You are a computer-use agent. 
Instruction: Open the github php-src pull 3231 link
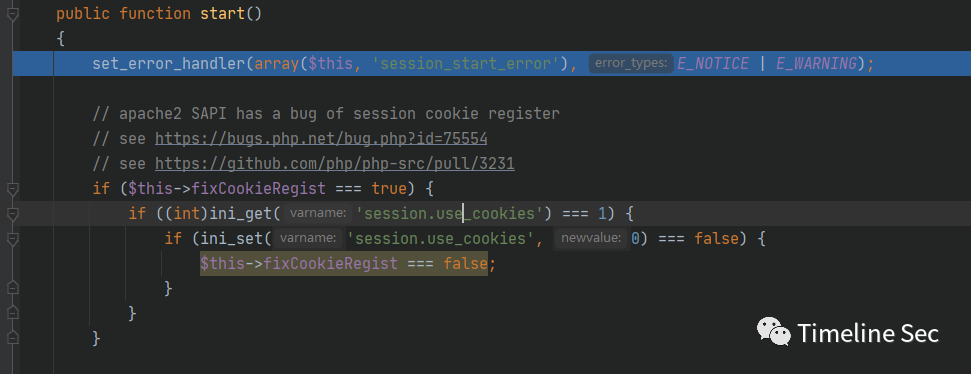tap(335, 163)
